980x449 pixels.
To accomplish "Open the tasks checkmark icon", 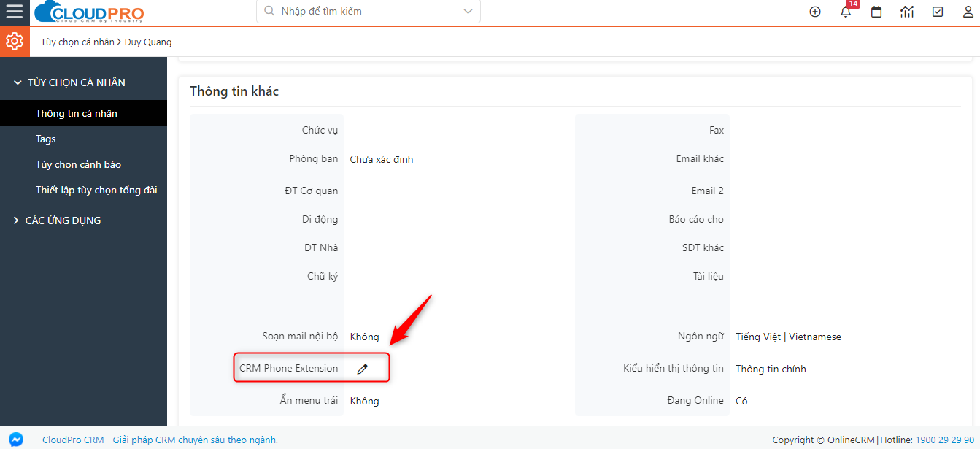I will point(938,12).
